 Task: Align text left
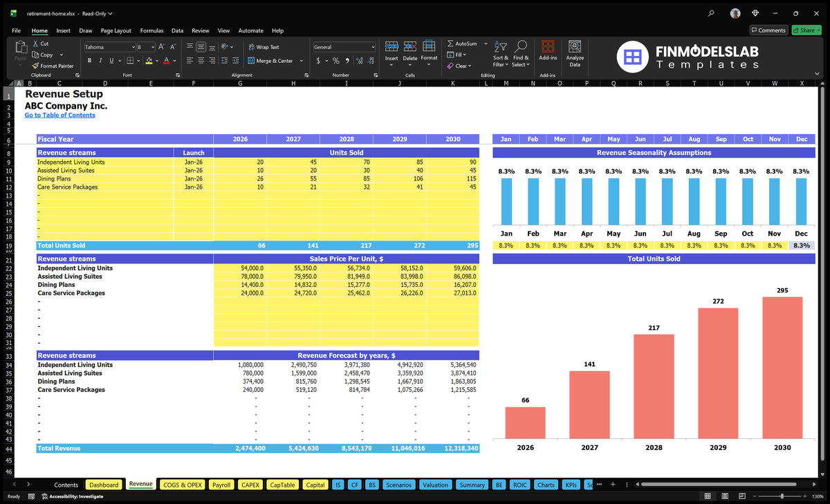tap(190, 61)
